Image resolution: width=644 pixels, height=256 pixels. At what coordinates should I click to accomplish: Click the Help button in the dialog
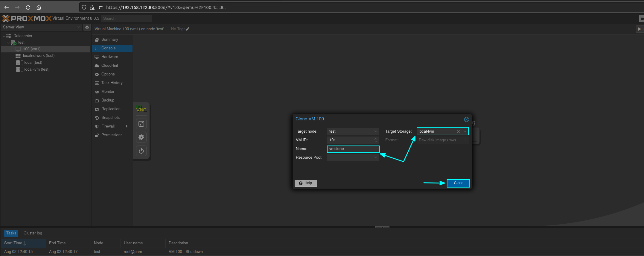click(306, 183)
